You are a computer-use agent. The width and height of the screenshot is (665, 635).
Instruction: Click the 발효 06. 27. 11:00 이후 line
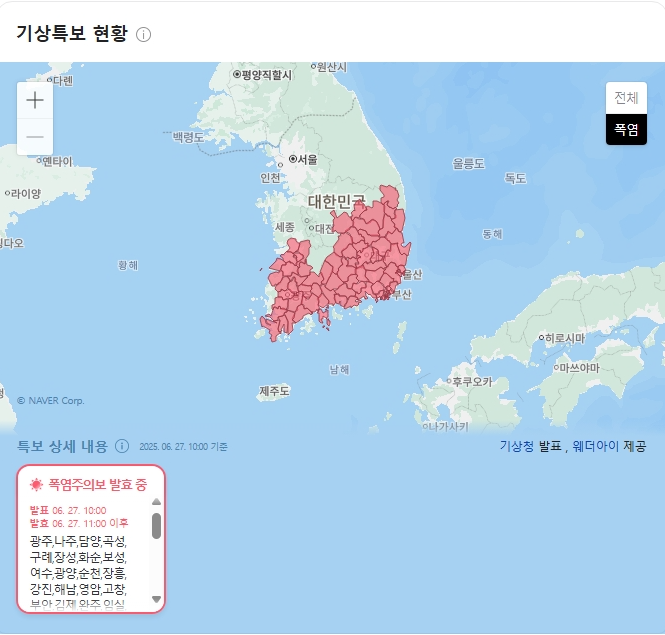tap(79, 523)
